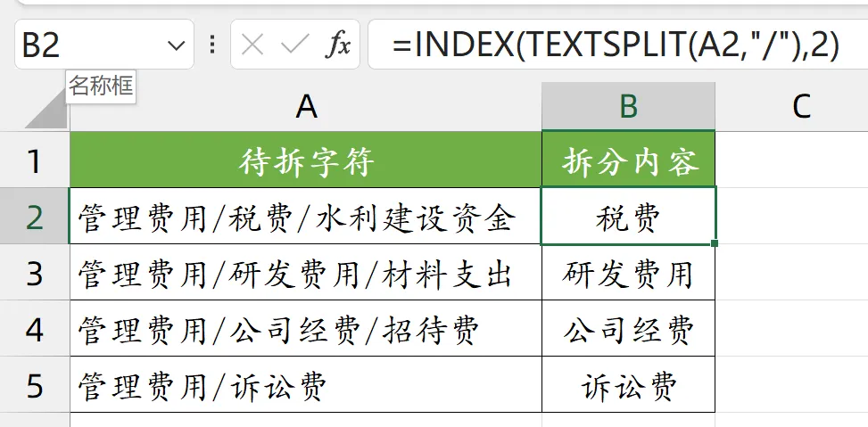The image size is (868, 427).
Task: Cancel formula entry with the X icon
Action: 252,45
